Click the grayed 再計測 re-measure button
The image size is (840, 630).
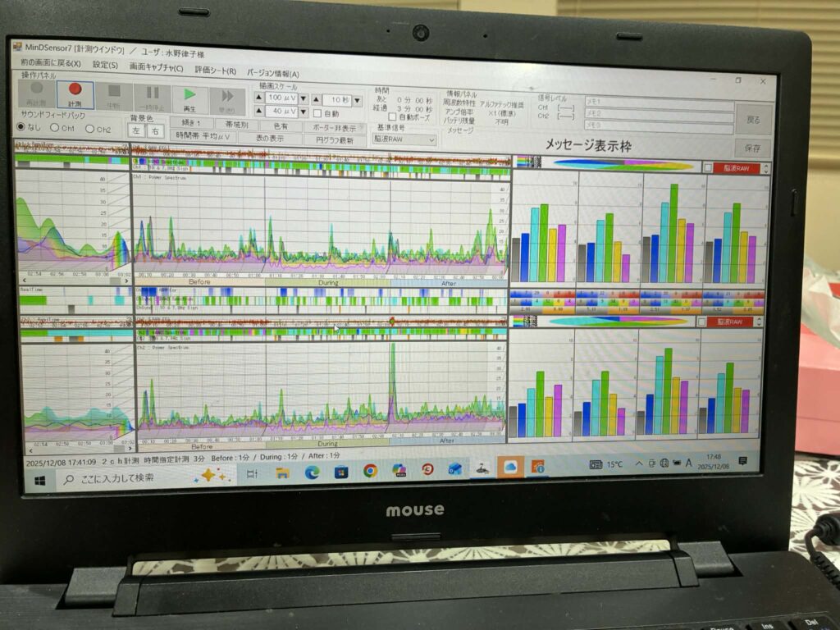[x=36, y=94]
